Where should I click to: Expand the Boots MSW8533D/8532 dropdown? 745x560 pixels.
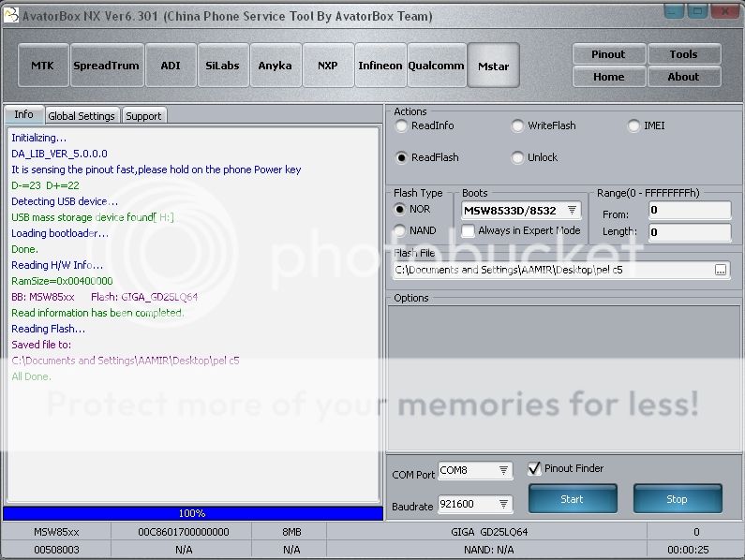pos(572,211)
